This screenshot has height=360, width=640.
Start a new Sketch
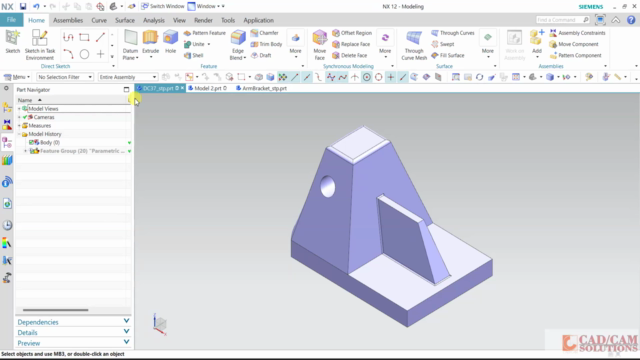[x=13, y=42]
